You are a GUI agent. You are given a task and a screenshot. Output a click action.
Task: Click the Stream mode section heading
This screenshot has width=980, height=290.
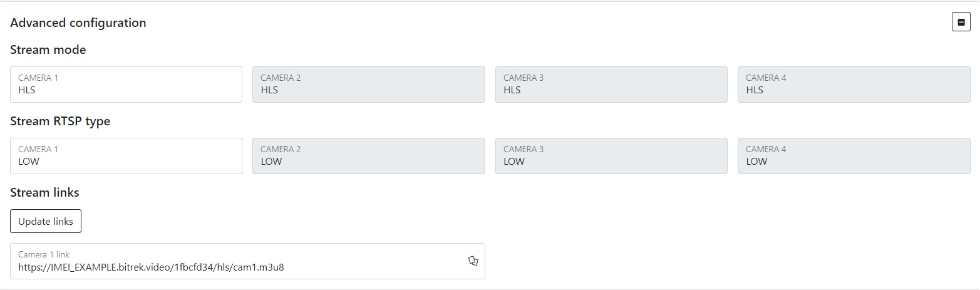tap(48, 50)
